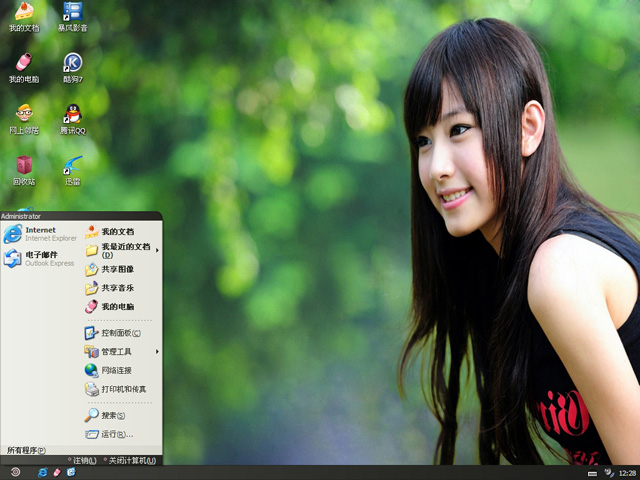Viewport: 640px width, 480px height.
Task: Click 关闭计算机 shut down button
Action: tap(129, 460)
